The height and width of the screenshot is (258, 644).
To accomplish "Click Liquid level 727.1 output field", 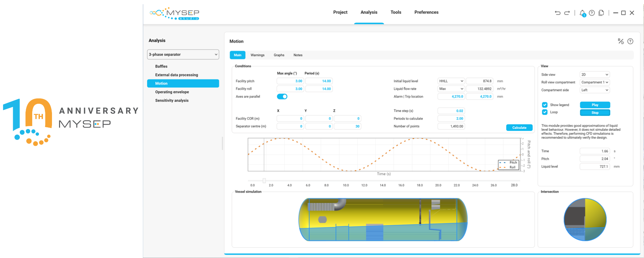I will 595,167.
